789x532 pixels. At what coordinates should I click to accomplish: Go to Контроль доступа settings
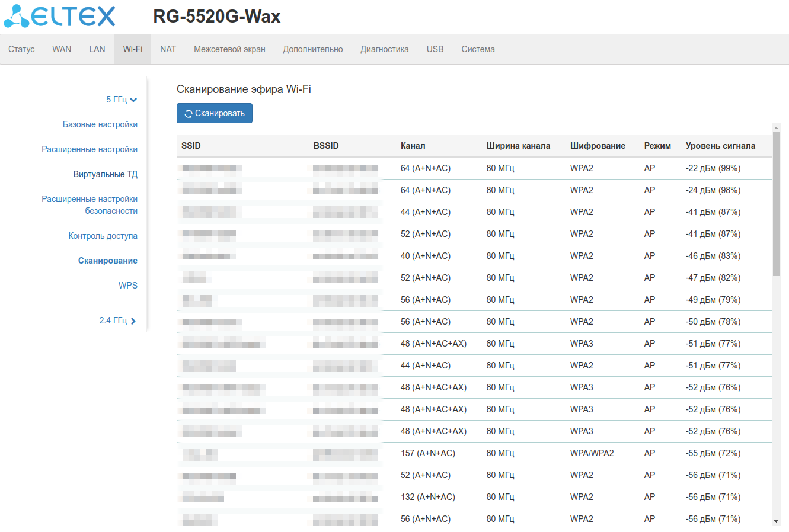103,236
